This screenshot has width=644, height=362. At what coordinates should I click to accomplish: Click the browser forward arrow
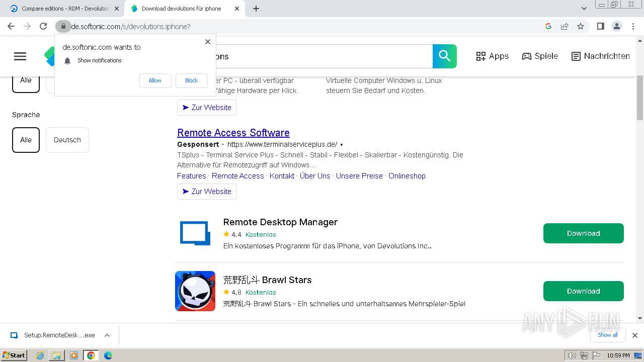tap(27, 26)
